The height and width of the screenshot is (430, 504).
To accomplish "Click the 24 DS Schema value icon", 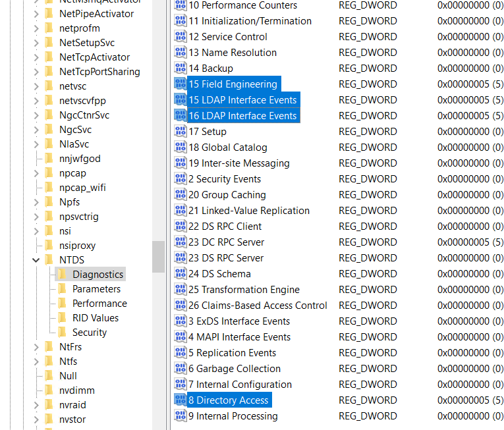I will (x=180, y=274).
